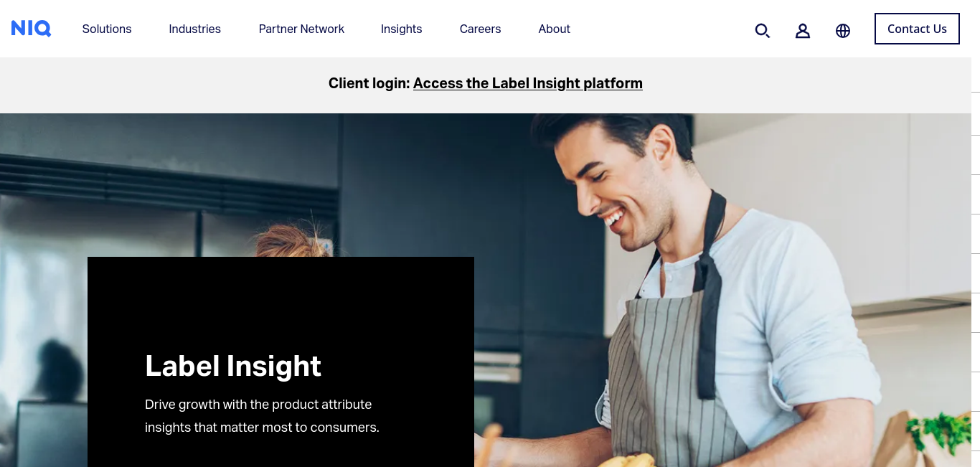Screen dimensions: 980x467
Task: Expand the About menu
Action: click(554, 29)
